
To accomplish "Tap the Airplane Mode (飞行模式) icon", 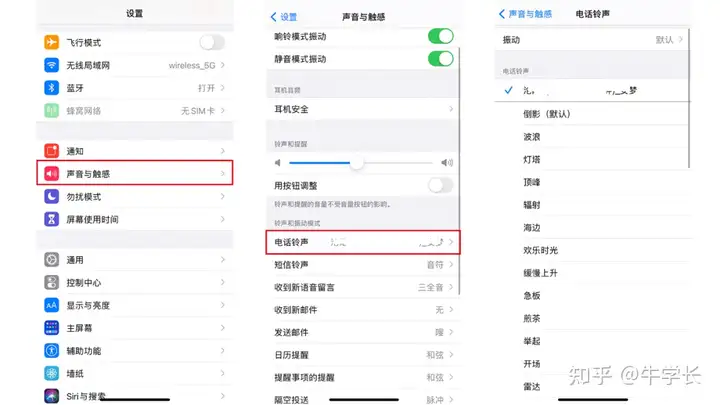I will pos(51,42).
